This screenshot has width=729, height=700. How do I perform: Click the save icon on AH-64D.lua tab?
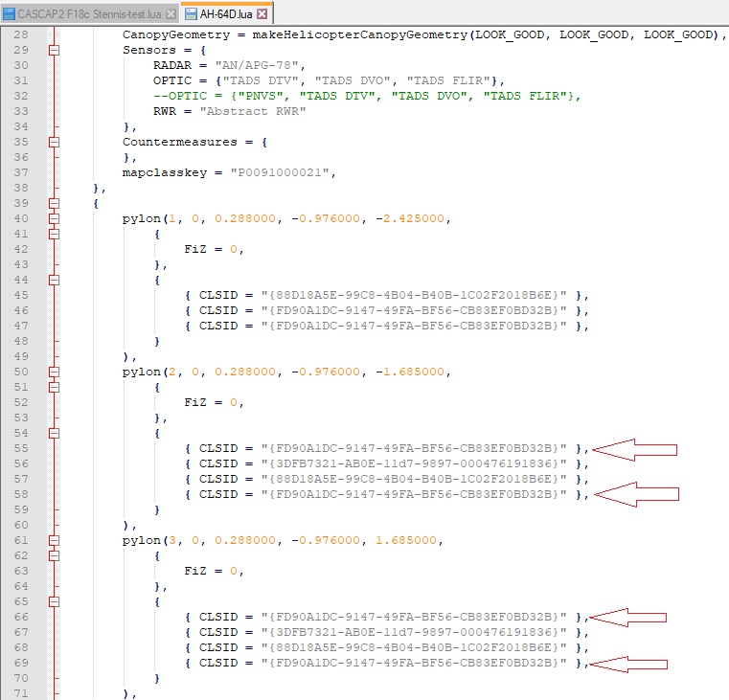click(x=191, y=14)
